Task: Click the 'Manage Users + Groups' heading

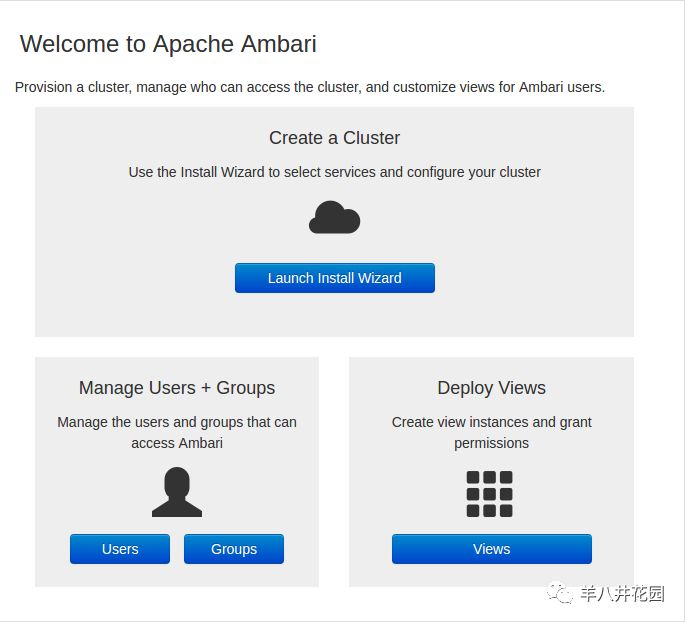Action: (177, 388)
